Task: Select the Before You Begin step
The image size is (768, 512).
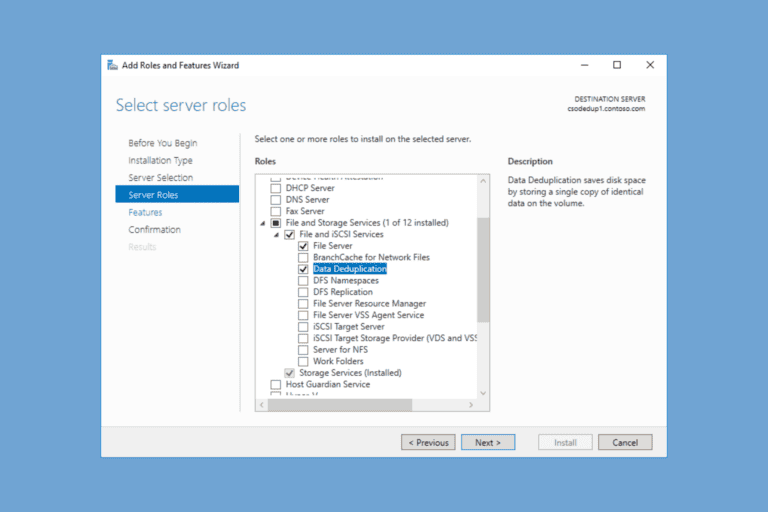Action: coord(162,143)
